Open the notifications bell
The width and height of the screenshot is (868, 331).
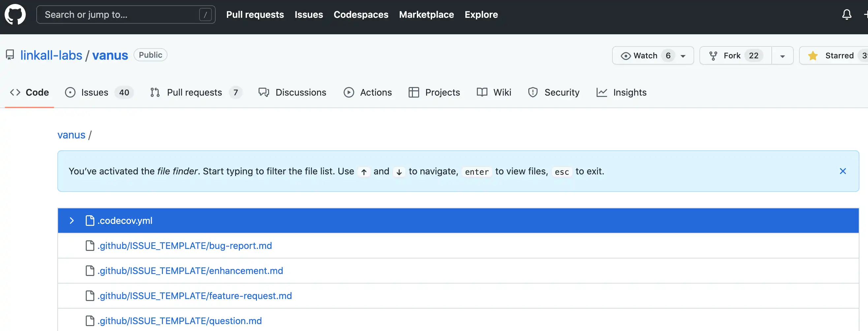click(x=847, y=15)
